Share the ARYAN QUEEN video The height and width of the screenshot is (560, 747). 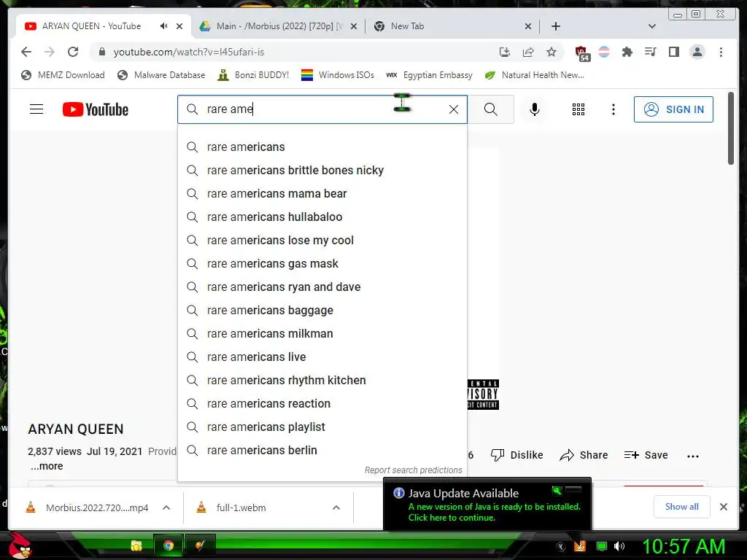pos(584,455)
